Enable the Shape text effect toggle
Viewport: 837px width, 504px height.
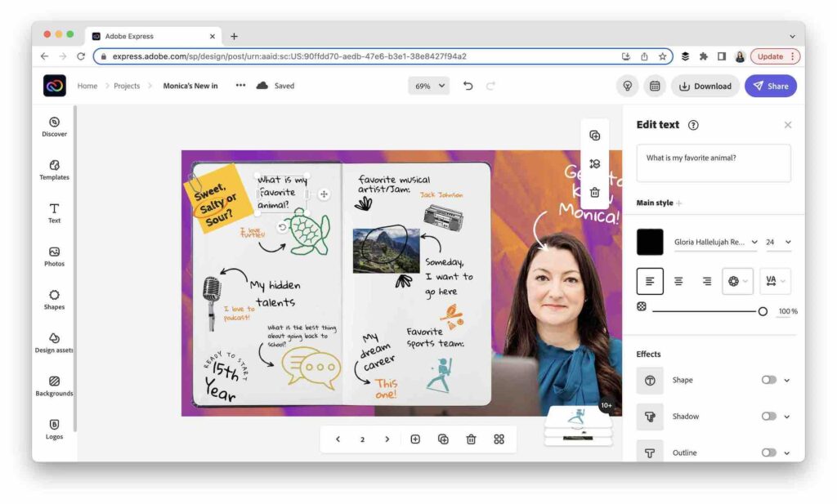tap(768, 380)
